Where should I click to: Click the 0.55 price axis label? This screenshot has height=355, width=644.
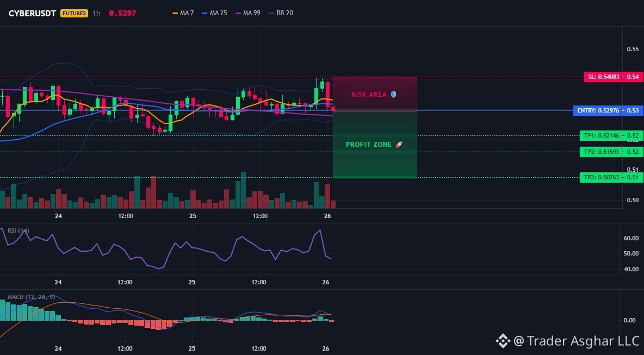pos(633,49)
